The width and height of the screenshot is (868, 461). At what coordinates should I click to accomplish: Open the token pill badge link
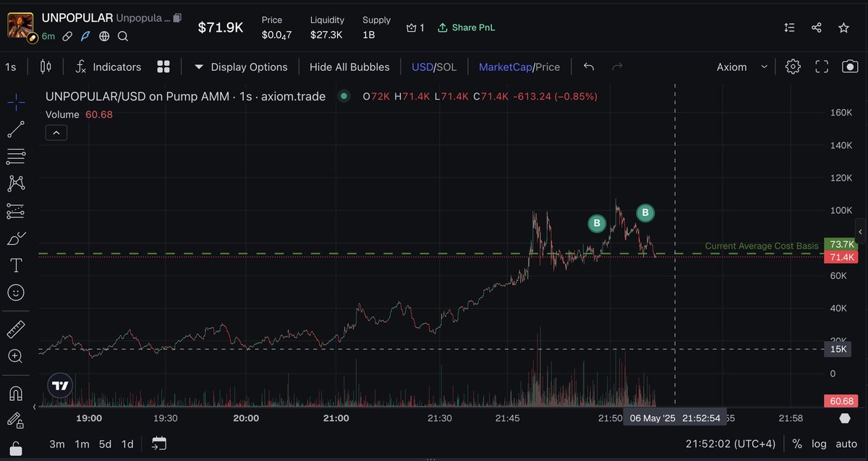[67, 35]
